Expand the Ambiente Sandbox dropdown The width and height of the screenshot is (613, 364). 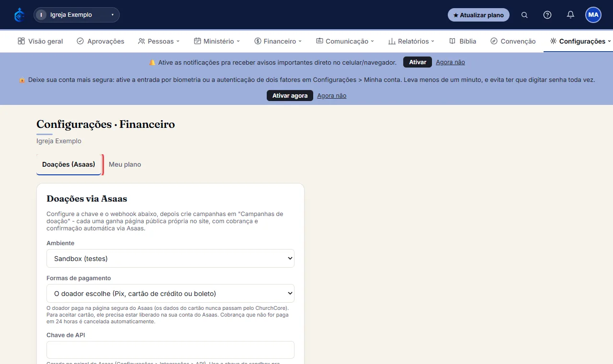(x=170, y=258)
